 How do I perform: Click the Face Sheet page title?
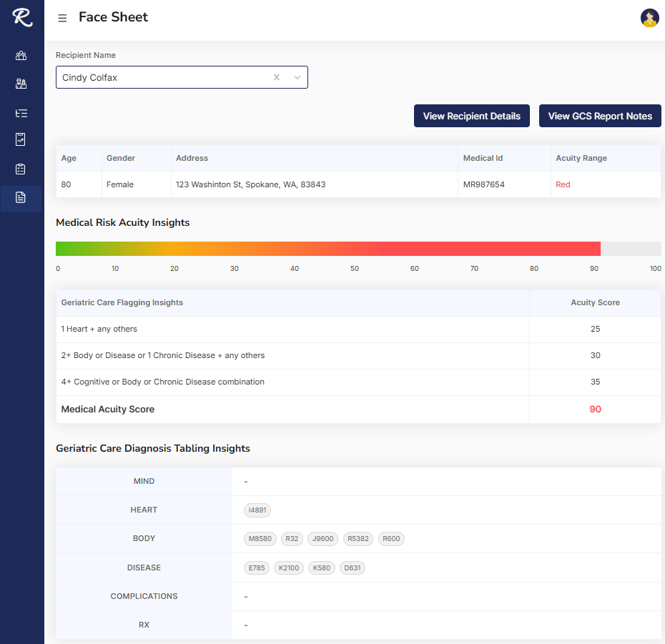click(x=113, y=17)
